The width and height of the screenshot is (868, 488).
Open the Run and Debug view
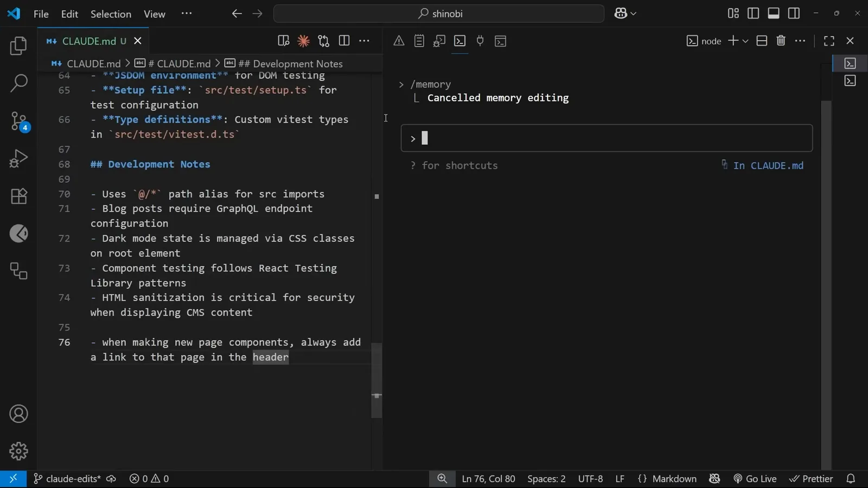(18, 158)
